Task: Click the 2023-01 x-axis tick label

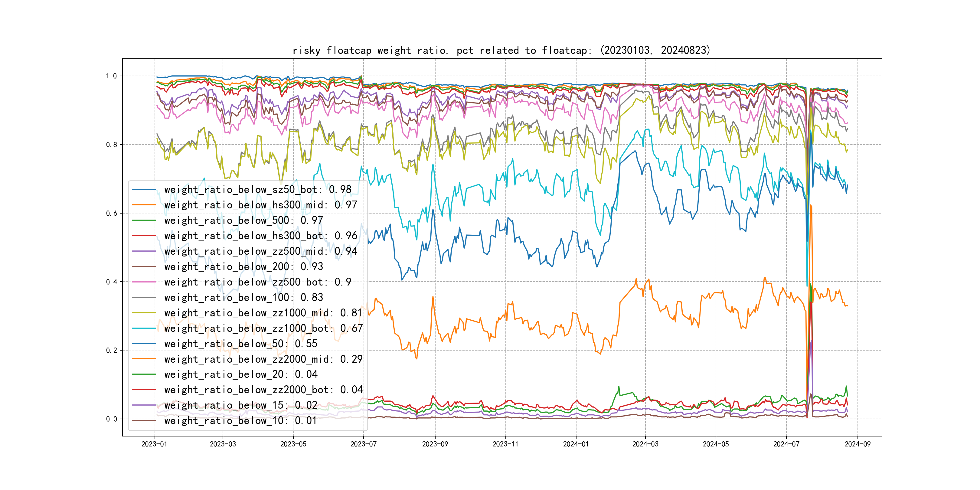Action: pos(154,444)
